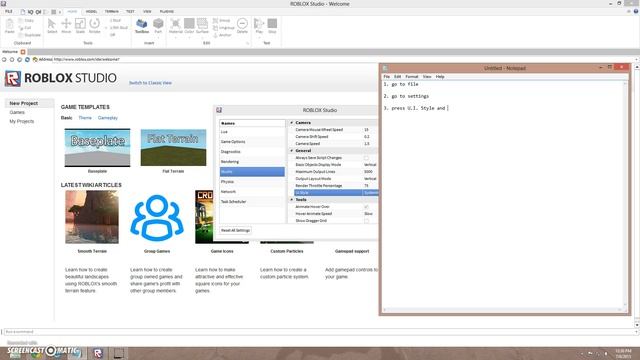
Task: Open Notepad Format menu
Action: (x=412, y=77)
